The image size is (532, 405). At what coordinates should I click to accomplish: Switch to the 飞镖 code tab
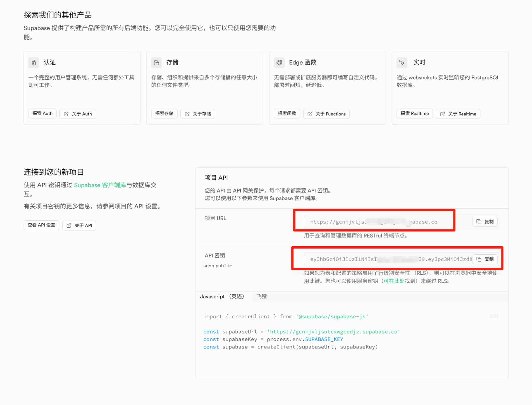262,297
